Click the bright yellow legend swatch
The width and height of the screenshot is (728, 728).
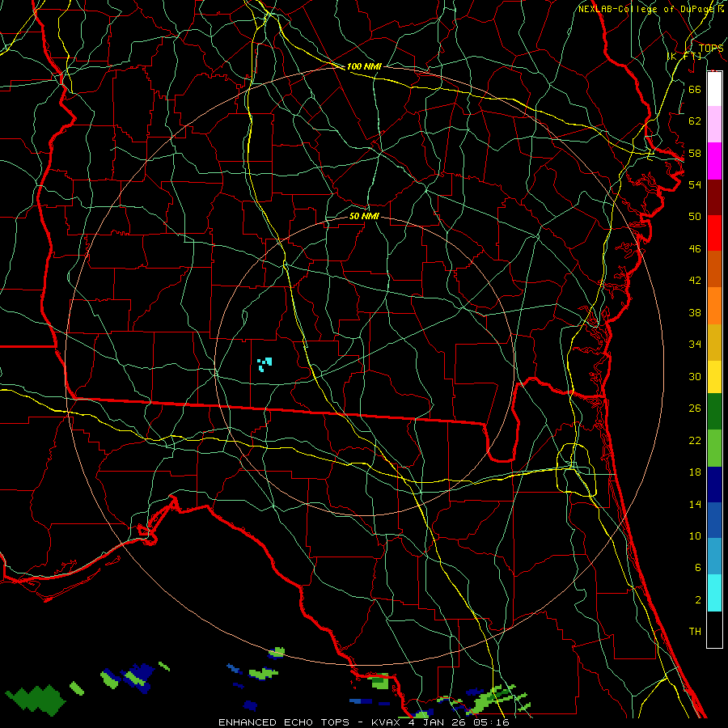point(714,377)
